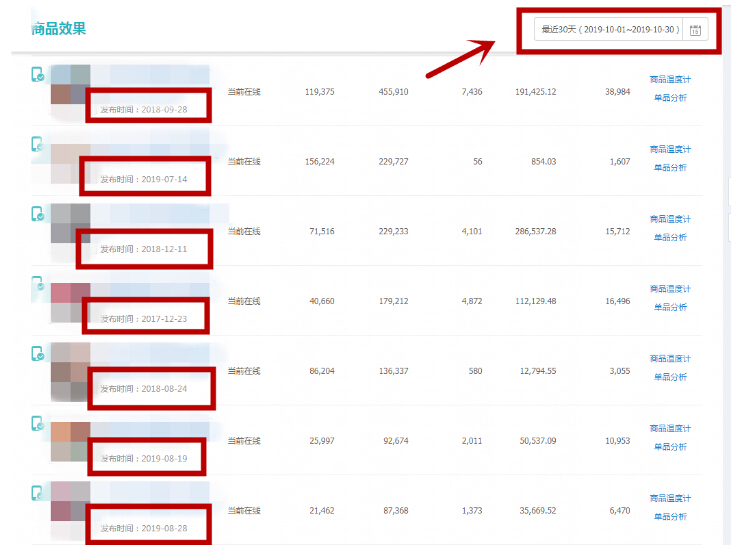733x557 pixels.
Task: Open 商品温度计 for product published 2017-12-23
Action: (x=669, y=289)
